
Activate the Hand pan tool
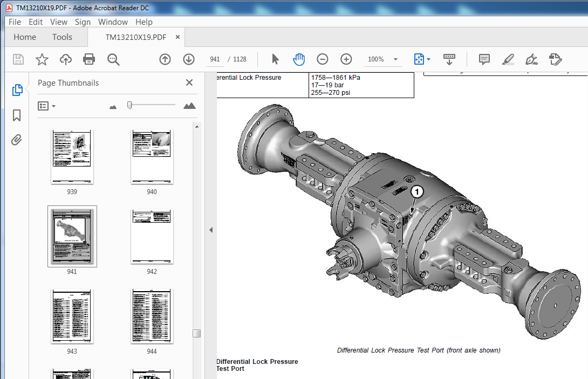click(x=299, y=59)
